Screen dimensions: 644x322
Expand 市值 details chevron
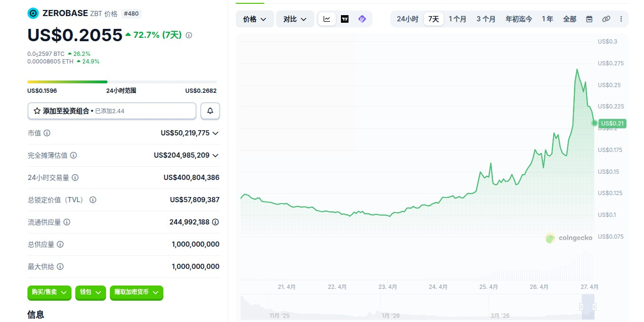tap(215, 134)
